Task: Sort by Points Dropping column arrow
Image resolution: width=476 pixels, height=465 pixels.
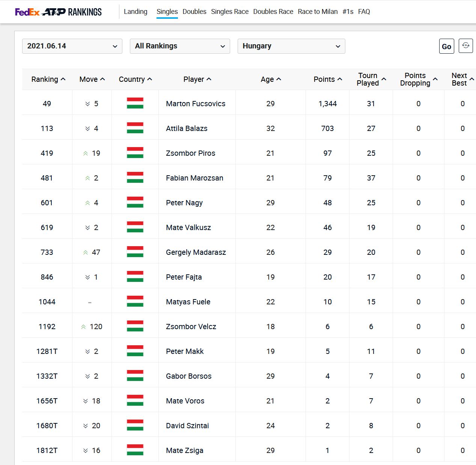Action: (x=435, y=79)
